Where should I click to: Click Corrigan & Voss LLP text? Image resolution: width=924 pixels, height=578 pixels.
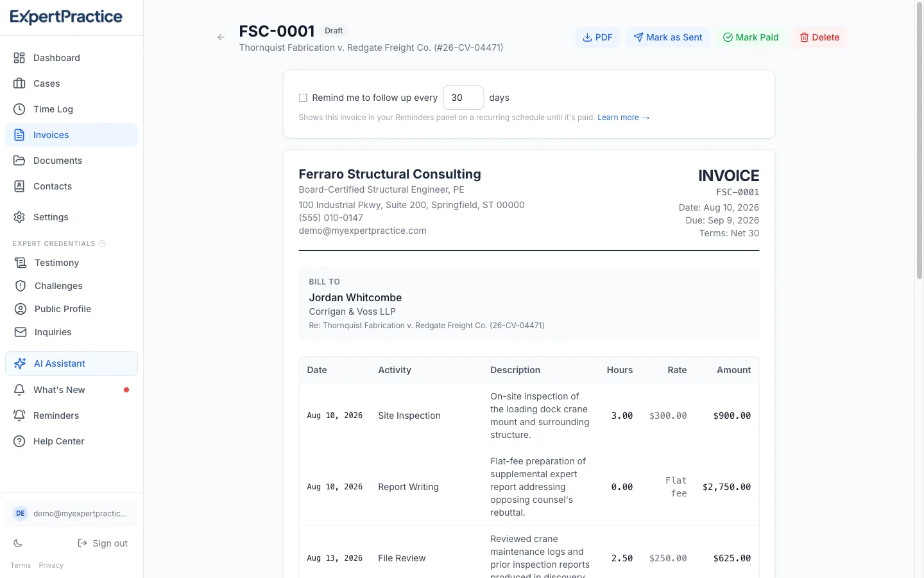[x=352, y=311]
